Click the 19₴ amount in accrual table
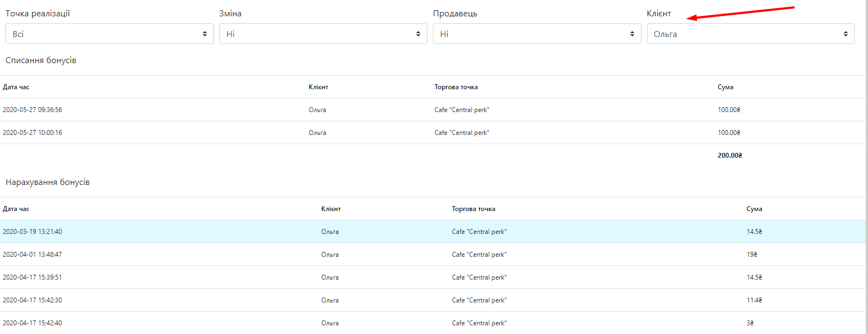Viewport: 868px width, 334px height. tap(751, 255)
